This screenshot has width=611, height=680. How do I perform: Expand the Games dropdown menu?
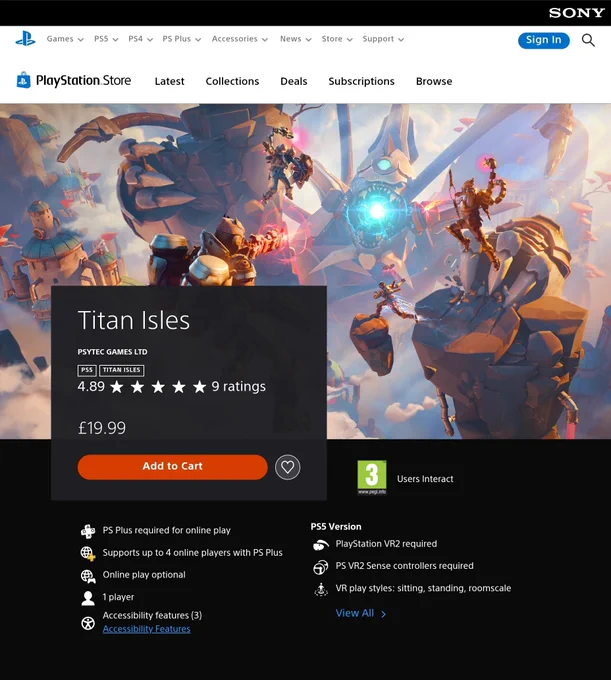point(65,39)
